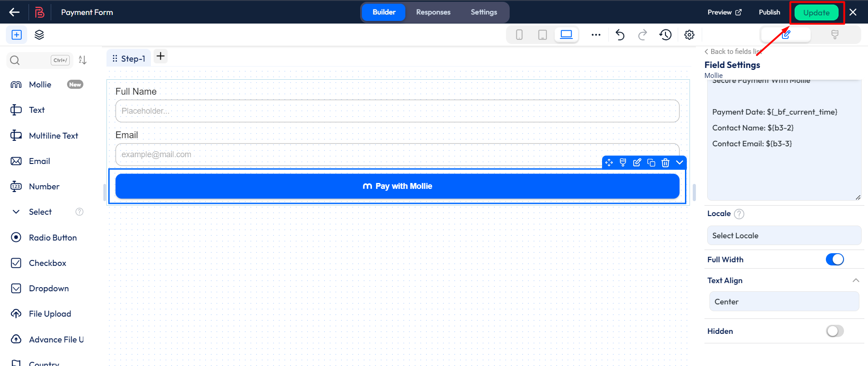
Task: Disable the Full Width toggle
Action: coord(834,260)
